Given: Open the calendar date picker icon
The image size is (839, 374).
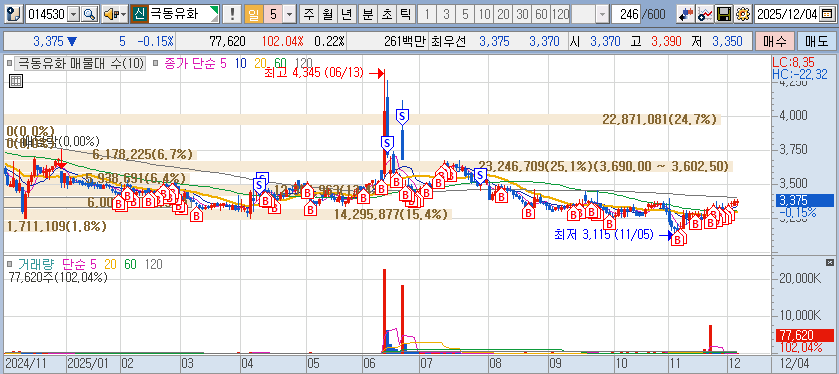Looking at the screenshot, I should 826,14.
